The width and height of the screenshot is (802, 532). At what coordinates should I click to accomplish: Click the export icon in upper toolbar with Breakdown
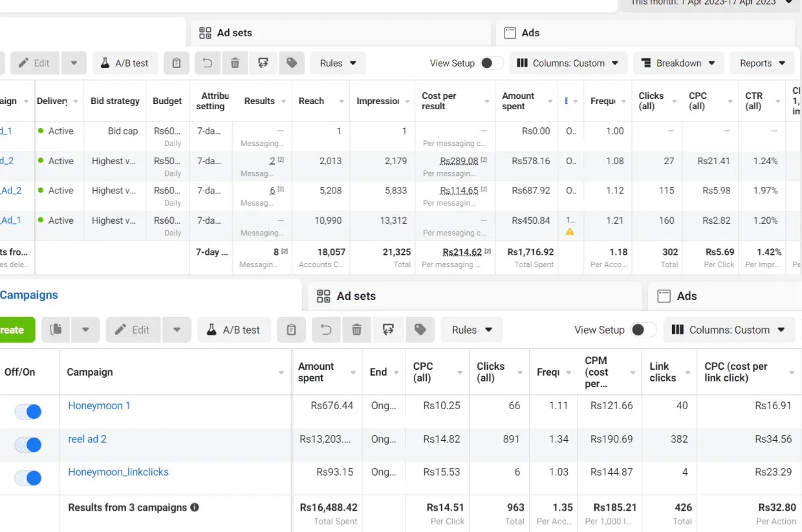pos(263,63)
